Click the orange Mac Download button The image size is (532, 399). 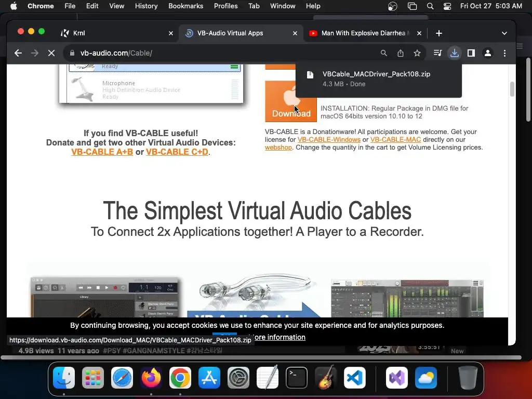[291, 101]
